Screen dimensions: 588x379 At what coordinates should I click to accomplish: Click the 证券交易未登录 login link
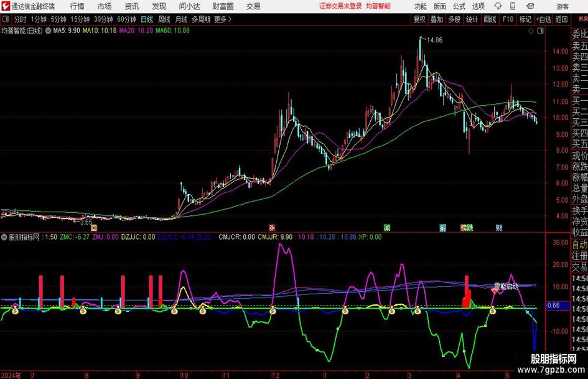tap(340, 6)
